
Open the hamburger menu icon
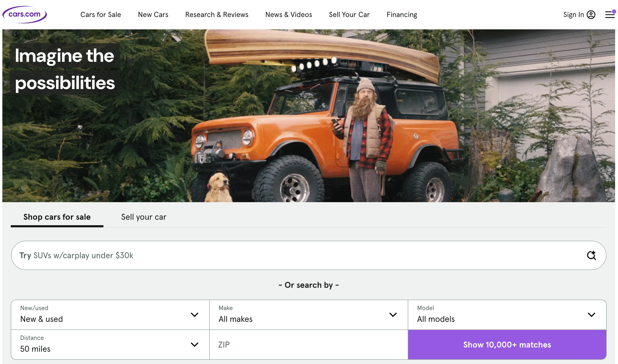point(610,15)
